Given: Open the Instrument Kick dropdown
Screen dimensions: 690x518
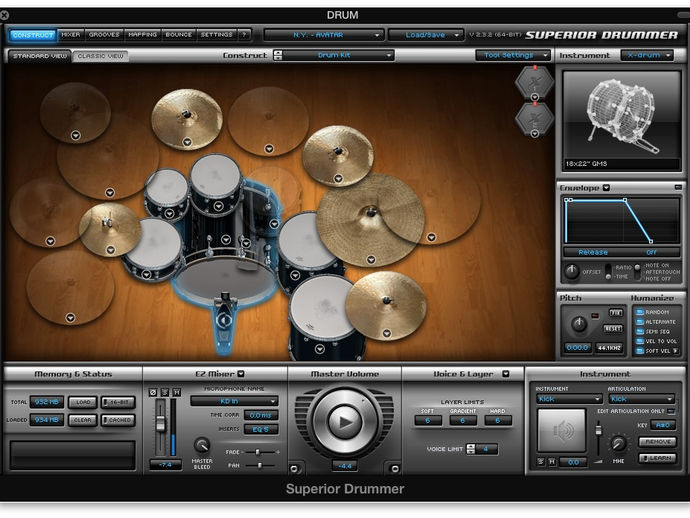Looking at the screenshot, I should click(x=569, y=399).
